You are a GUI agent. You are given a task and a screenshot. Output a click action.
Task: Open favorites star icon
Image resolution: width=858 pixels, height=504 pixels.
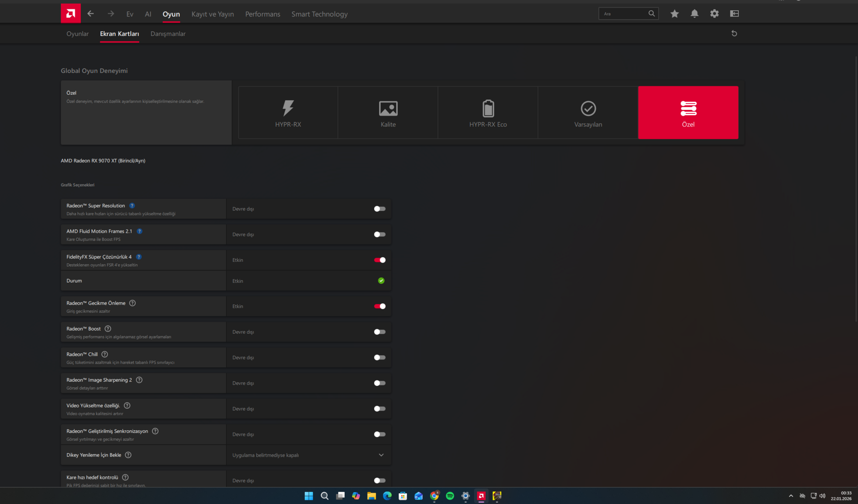tap(674, 14)
